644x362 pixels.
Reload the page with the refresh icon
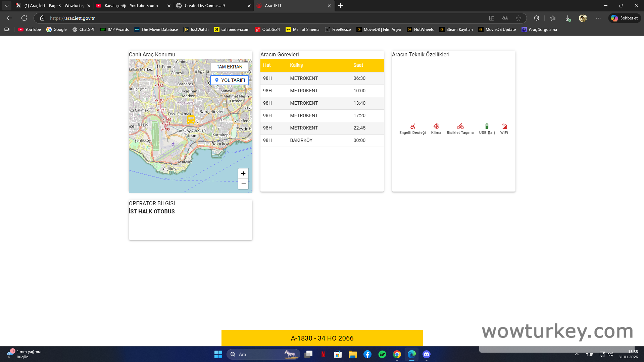(24, 18)
